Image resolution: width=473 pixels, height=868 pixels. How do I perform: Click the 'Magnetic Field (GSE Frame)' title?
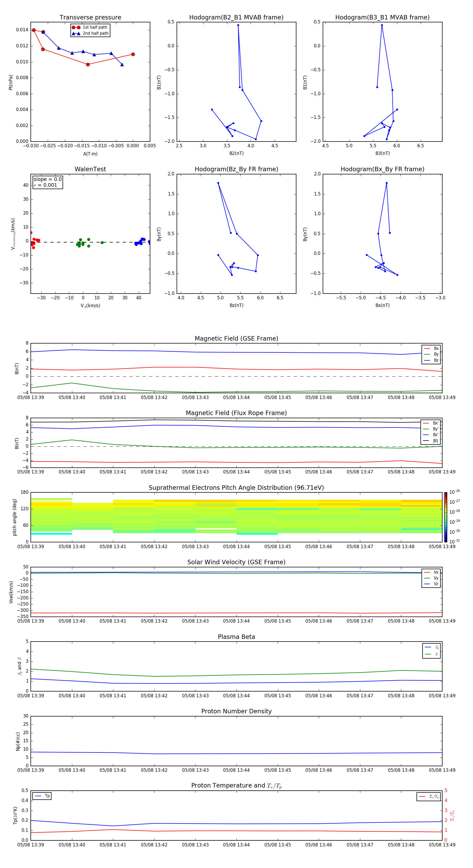click(x=236, y=339)
